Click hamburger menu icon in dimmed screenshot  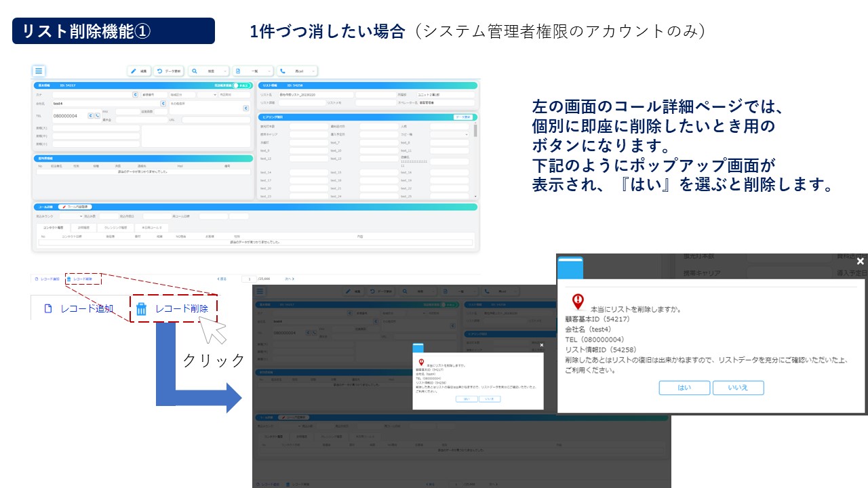click(x=260, y=291)
